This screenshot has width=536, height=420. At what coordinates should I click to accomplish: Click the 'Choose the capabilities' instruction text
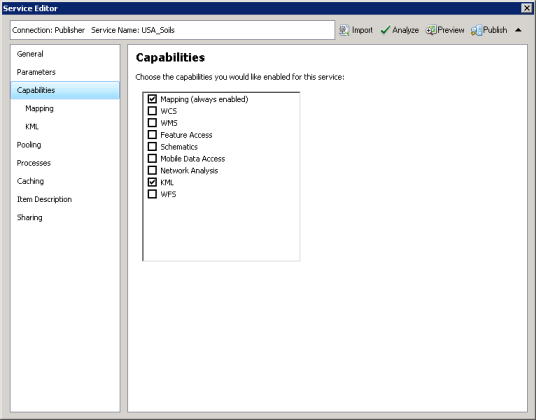coord(240,77)
